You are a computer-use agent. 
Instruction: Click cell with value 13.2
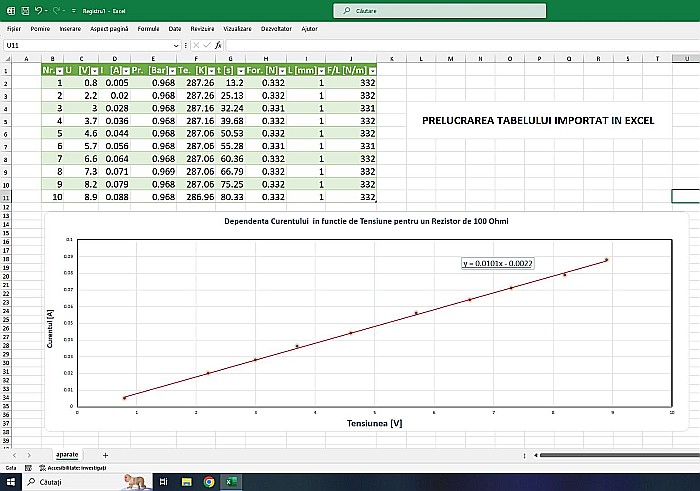[x=230, y=83]
